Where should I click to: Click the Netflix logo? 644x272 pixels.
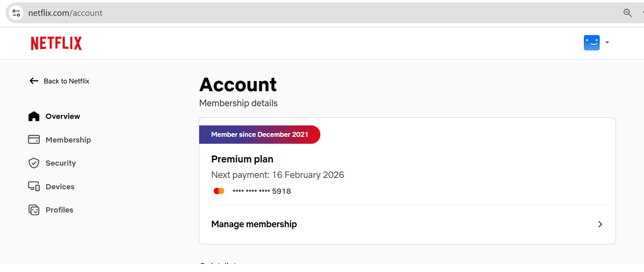(x=56, y=43)
